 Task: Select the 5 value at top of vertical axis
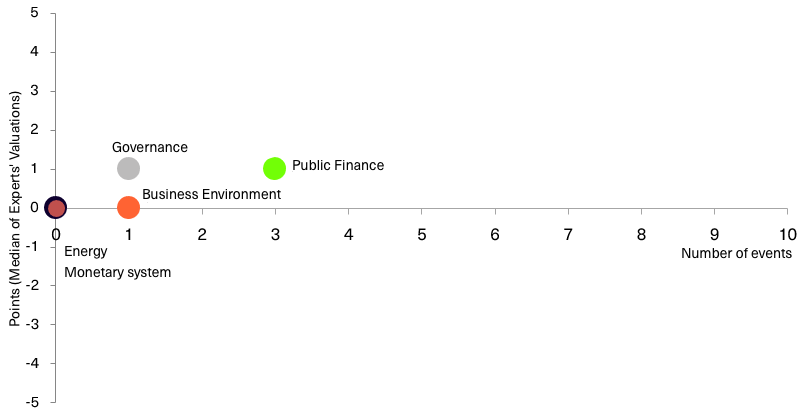pos(35,13)
